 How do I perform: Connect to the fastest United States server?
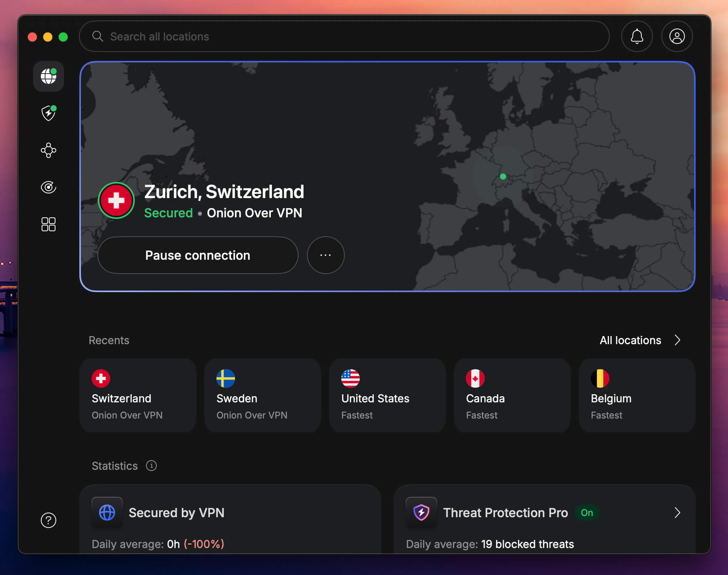(387, 395)
